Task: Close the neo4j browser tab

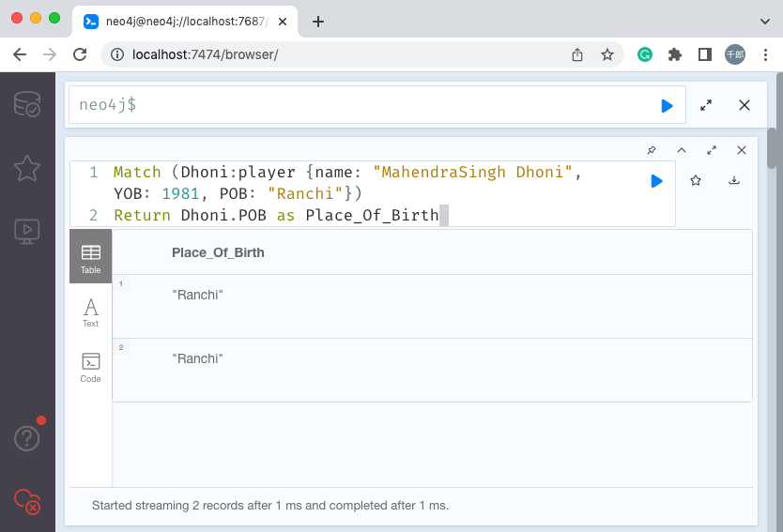Action: 283,22
